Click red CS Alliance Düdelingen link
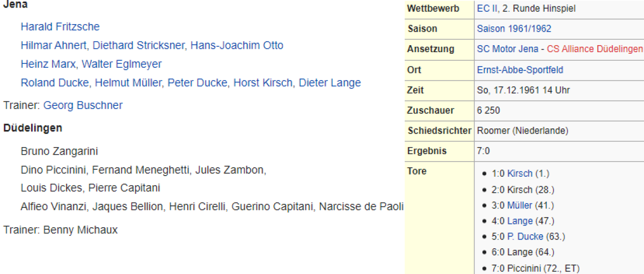 tap(595, 49)
